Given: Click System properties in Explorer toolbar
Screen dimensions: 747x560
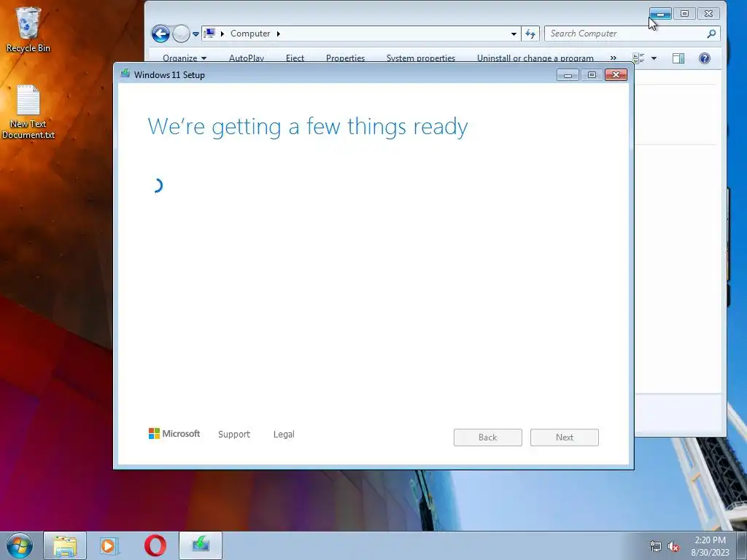Looking at the screenshot, I should (x=421, y=58).
